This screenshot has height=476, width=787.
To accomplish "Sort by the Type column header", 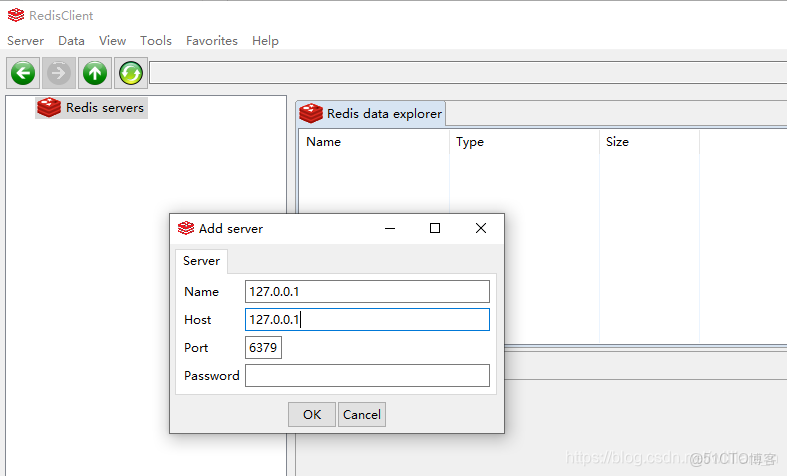I will click(x=524, y=142).
